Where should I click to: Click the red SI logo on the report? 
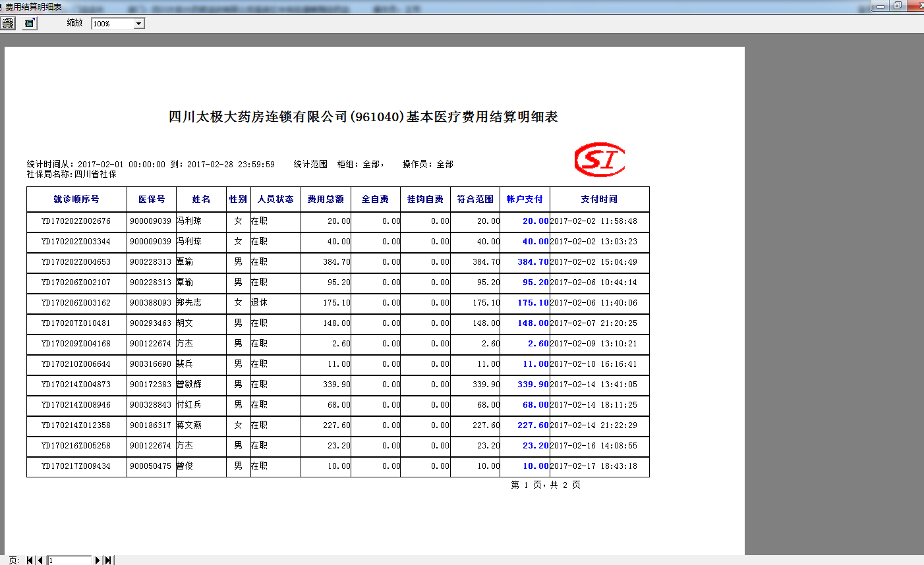600,159
